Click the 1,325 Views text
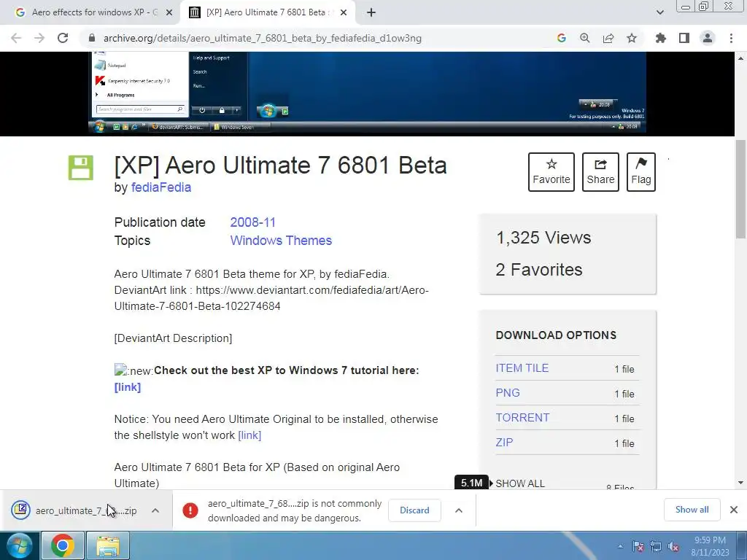Screen dimensions: 747x560 (543, 238)
